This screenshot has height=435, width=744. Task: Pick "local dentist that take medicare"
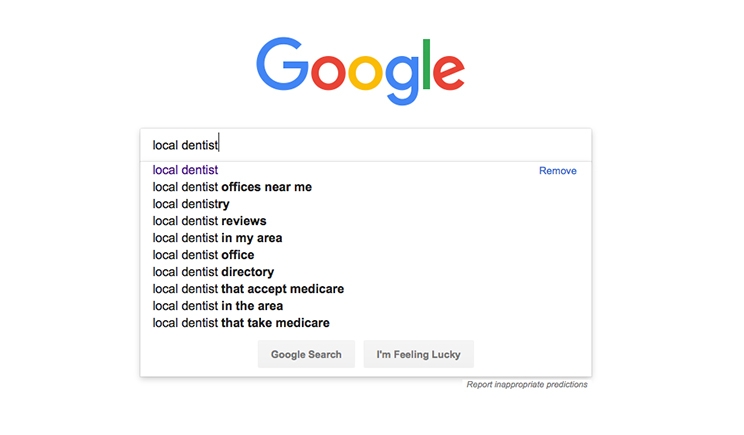[241, 323]
